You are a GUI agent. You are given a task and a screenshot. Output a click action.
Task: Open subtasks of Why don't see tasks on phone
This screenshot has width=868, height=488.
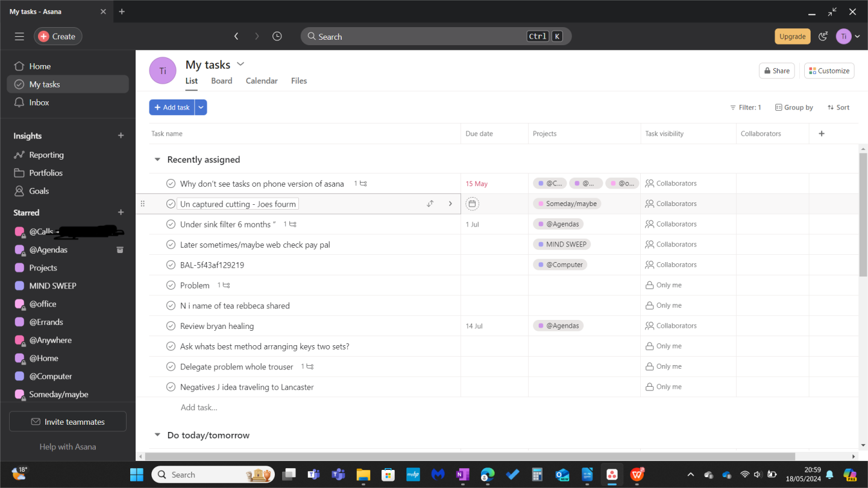[360, 183]
